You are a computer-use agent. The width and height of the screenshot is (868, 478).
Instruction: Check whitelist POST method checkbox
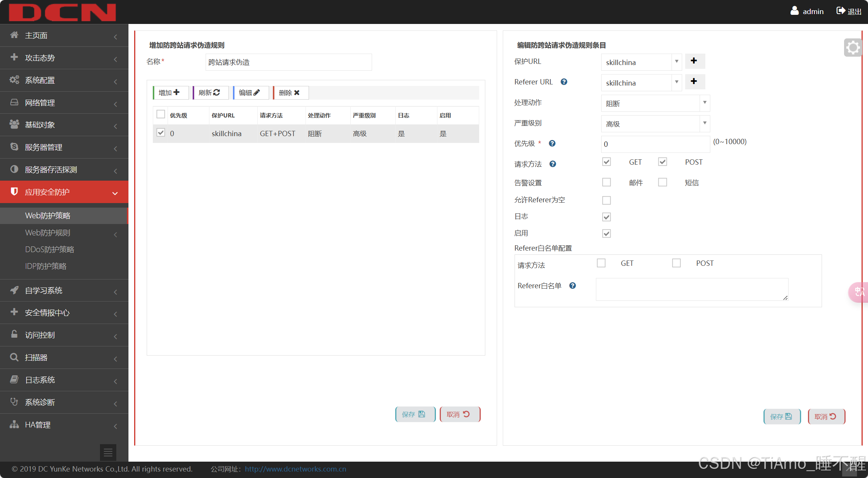point(676,263)
